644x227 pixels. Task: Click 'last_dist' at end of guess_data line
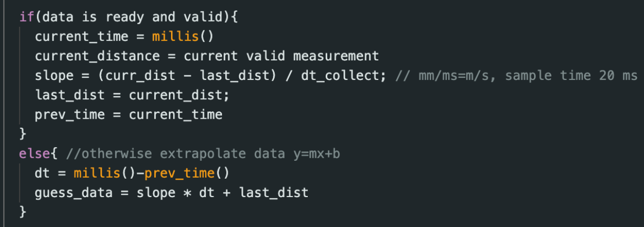click(x=274, y=192)
